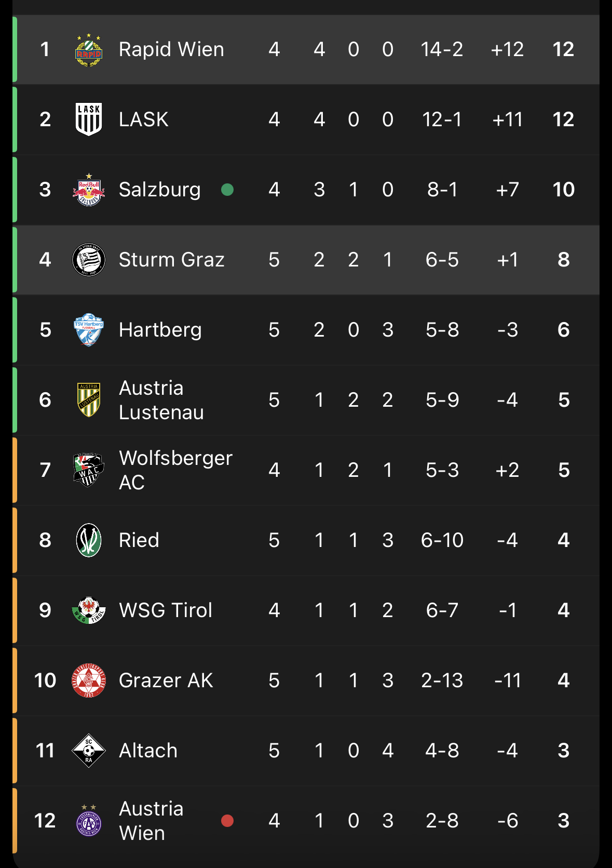Tap the red live indicator beside Austria Wien
The width and height of the screenshot is (612, 868).
point(227,821)
